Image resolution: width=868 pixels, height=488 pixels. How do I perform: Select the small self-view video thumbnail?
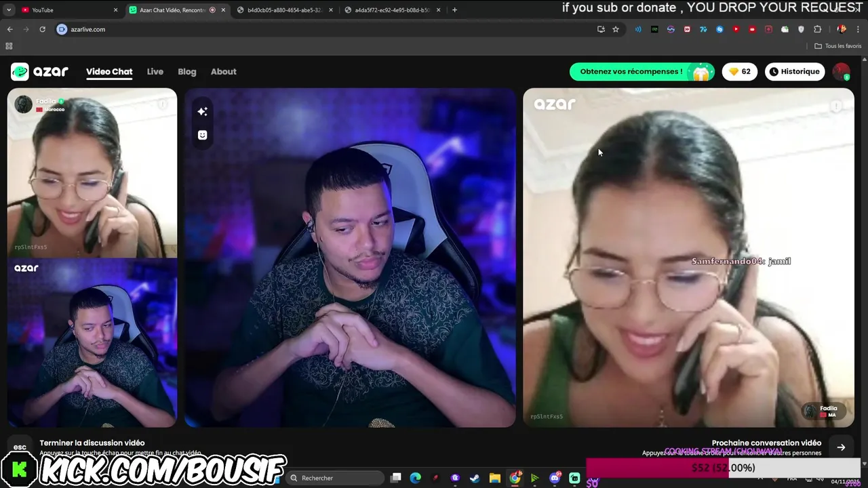tap(92, 342)
